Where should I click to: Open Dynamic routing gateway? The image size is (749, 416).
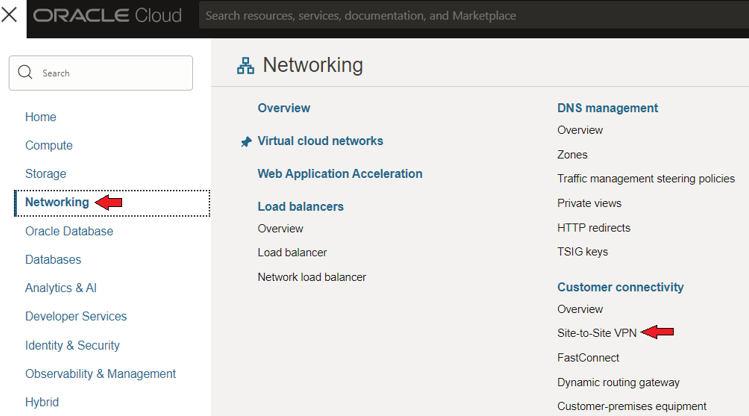[618, 383]
